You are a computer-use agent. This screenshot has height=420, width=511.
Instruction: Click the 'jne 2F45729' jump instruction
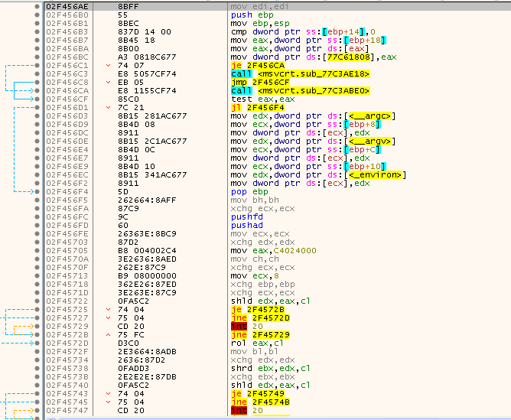pyautogui.click(x=260, y=335)
